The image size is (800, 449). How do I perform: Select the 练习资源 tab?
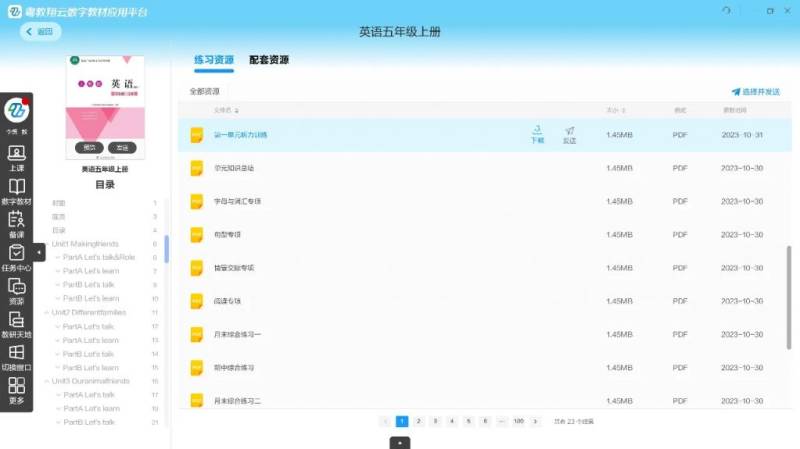[x=213, y=60]
